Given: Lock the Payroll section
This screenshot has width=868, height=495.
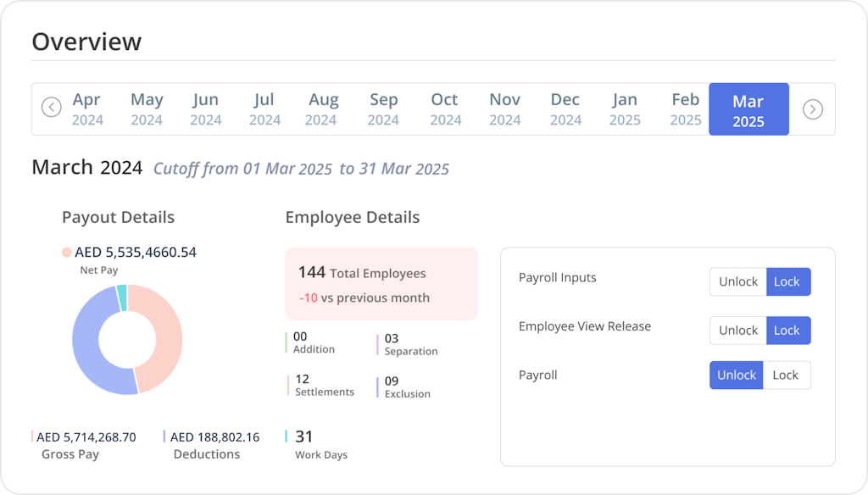Looking at the screenshot, I should click(785, 375).
